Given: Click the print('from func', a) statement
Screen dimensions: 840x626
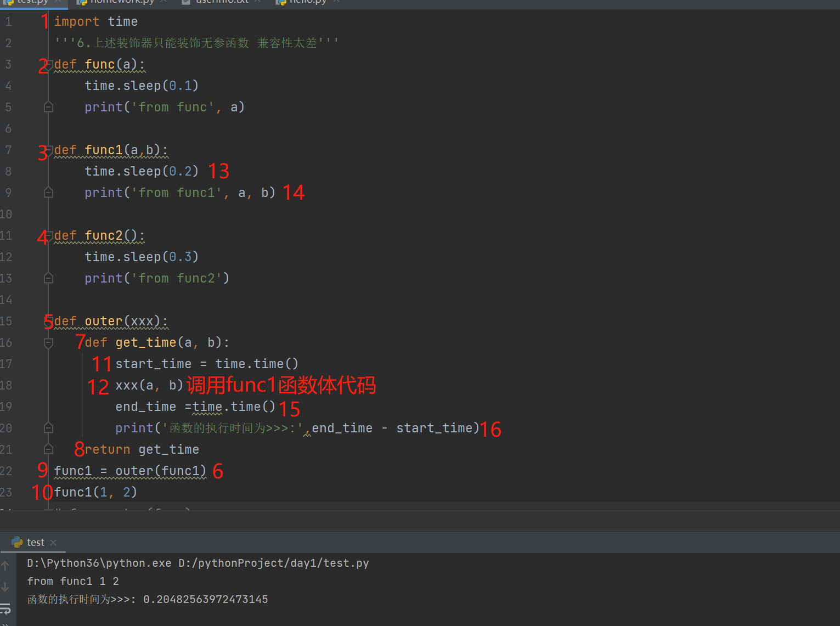Looking at the screenshot, I should (x=165, y=107).
